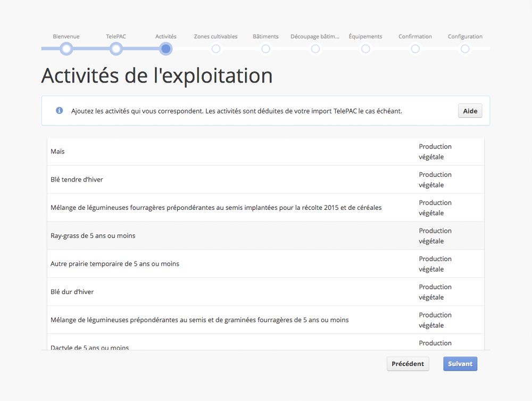This screenshot has width=532, height=401.
Task: Go to the Zones cultivables step circle
Action: coord(216,49)
